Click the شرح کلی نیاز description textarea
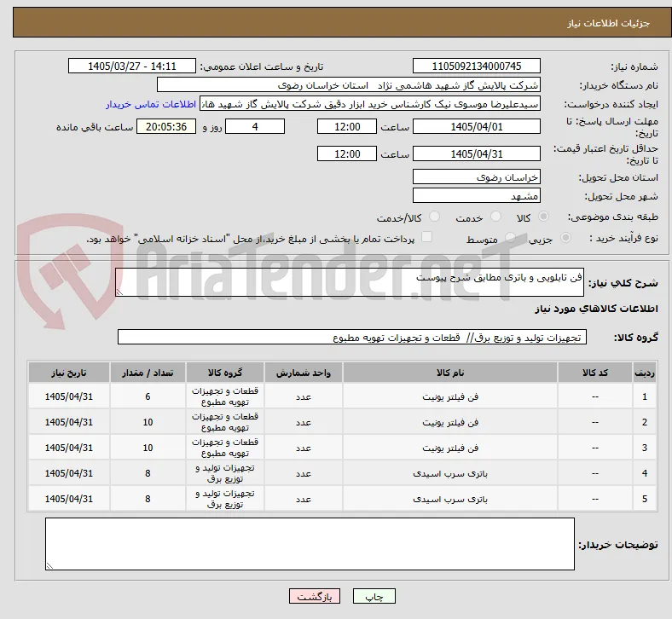 [x=350, y=282]
